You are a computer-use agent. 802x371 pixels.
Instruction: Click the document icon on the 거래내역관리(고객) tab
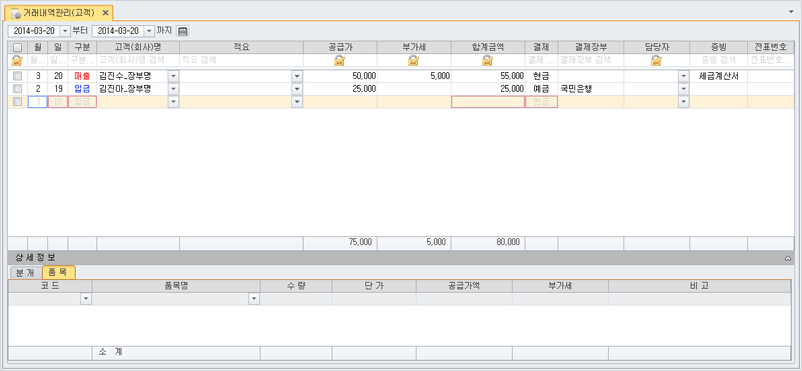pos(16,13)
